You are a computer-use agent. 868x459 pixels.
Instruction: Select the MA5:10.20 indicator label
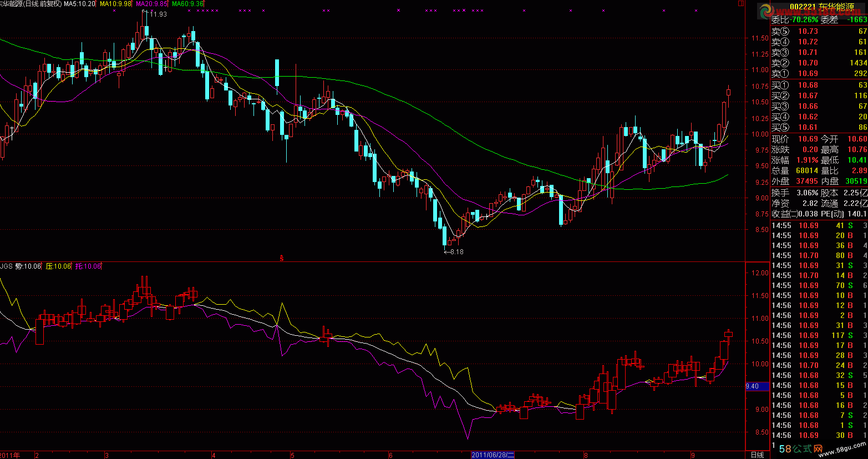tap(79, 3)
